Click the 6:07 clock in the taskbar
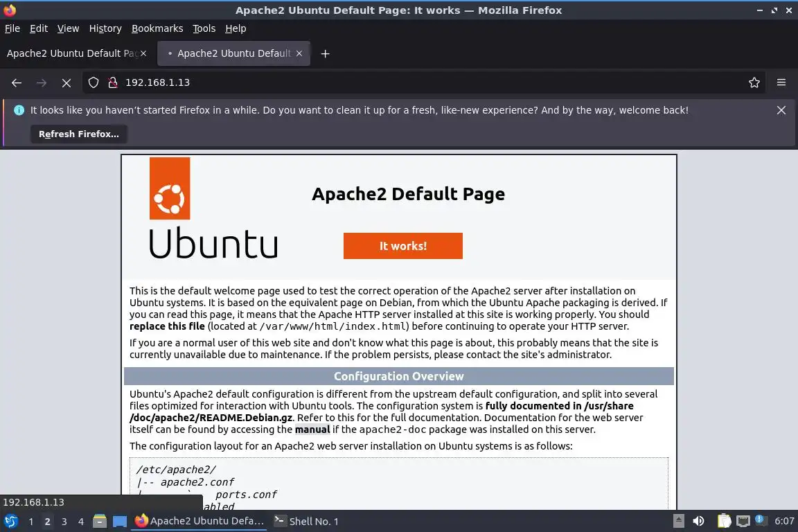 tap(784, 521)
